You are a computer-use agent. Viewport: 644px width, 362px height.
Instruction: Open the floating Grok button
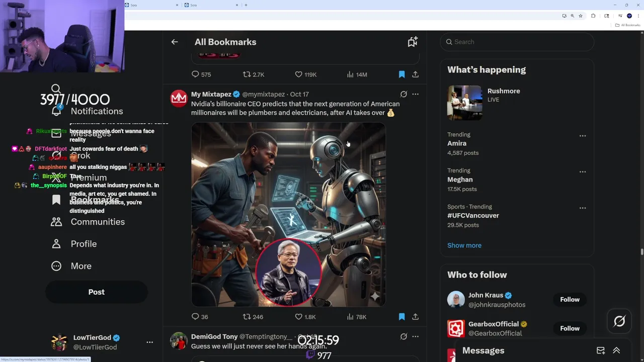[x=619, y=321]
